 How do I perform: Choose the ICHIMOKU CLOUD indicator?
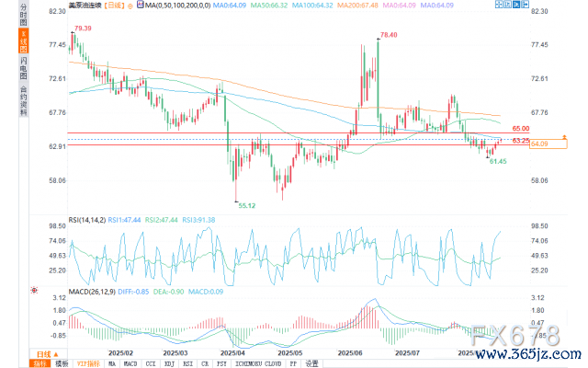pyautogui.click(x=260, y=363)
